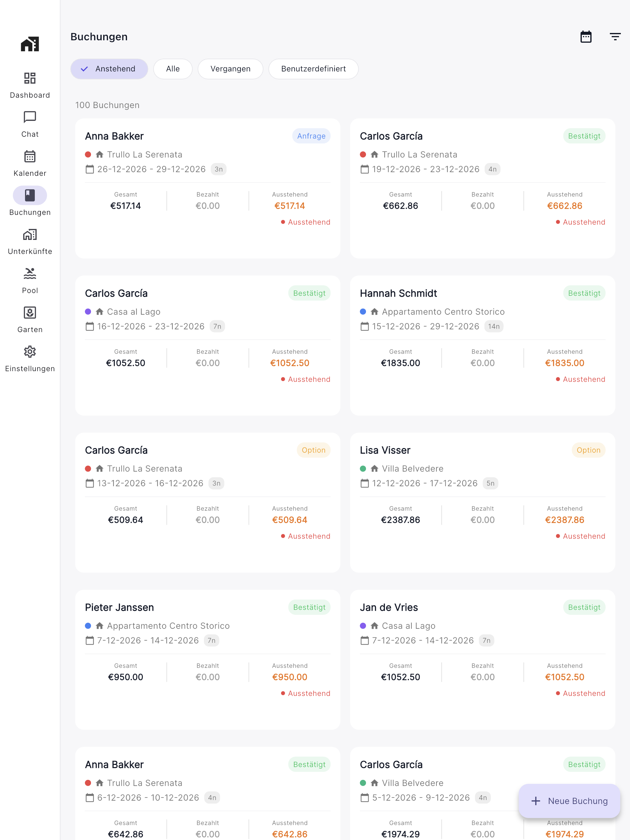The height and width of the screenshot is (840, 630).
Task: Click "Trullo La Serenata" in the 19-12-2026 card
Action: point(420,154)
